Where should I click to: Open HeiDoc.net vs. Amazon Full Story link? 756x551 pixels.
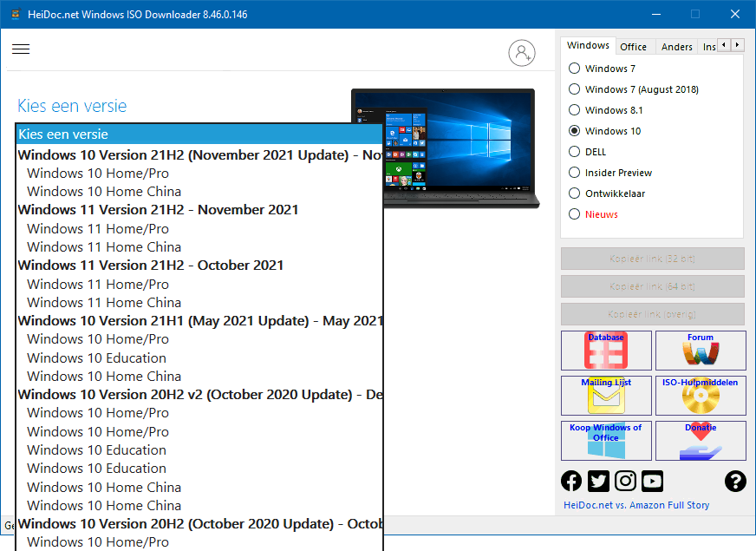tap(636, 505)
